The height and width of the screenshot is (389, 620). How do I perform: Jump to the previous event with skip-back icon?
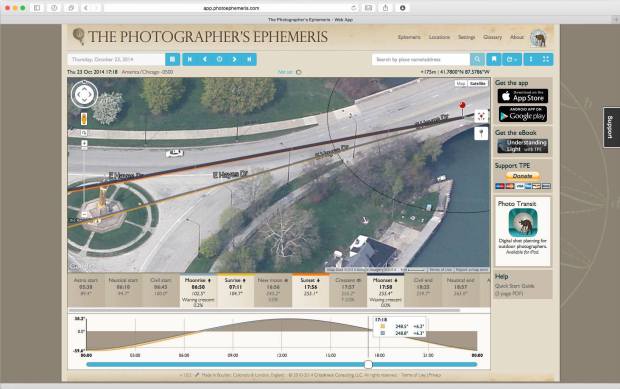(x=189, y=59)
